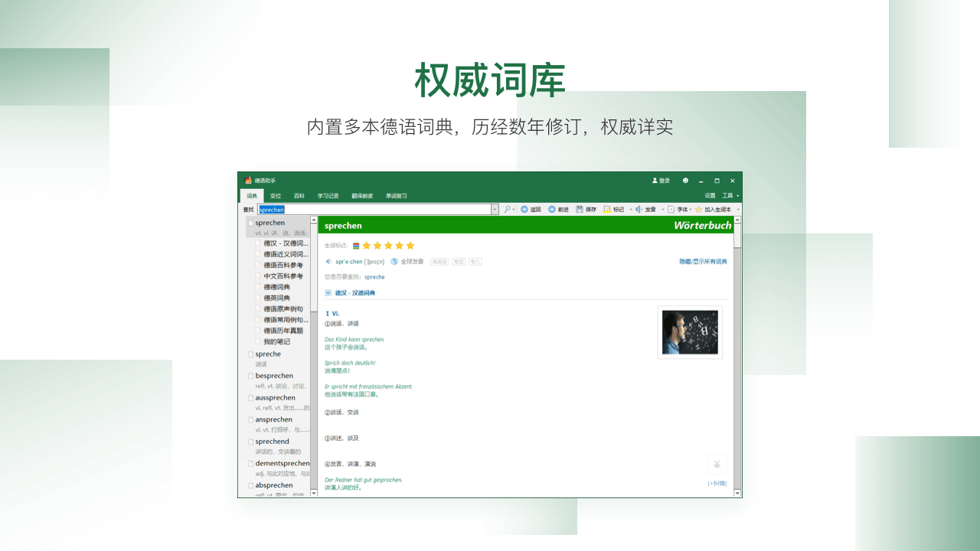Screen dimensions: 980x551
Task: Save the entry with the 保存 disk icon
Action: click(x=580, y=210)
